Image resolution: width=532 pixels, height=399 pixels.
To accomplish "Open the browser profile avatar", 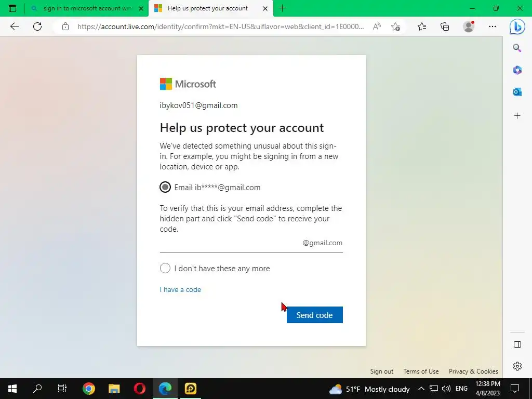I will coord(469,26).
